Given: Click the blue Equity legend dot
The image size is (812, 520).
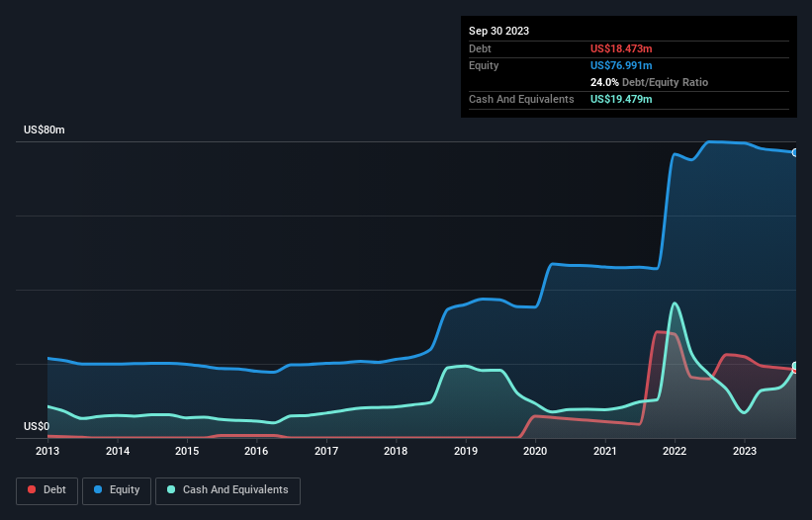Looking at the screenshot, I should point(98,489).
